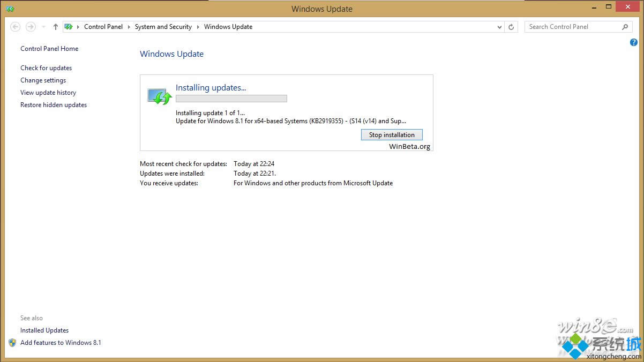Expand the address bar history dropdown

pos(499,27)
